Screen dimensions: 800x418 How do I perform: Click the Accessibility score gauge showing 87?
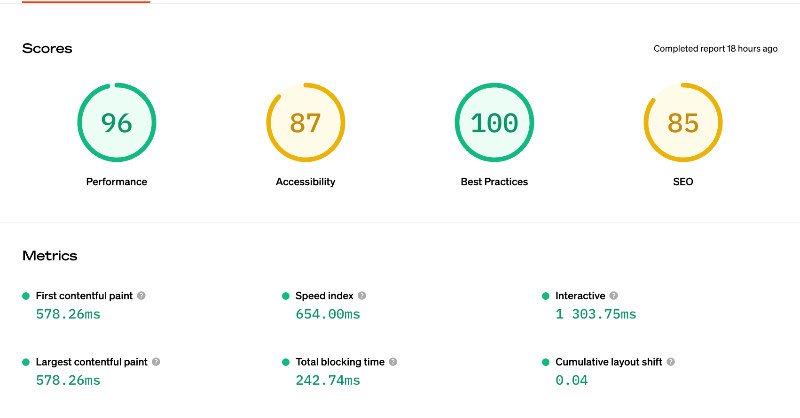306,122
